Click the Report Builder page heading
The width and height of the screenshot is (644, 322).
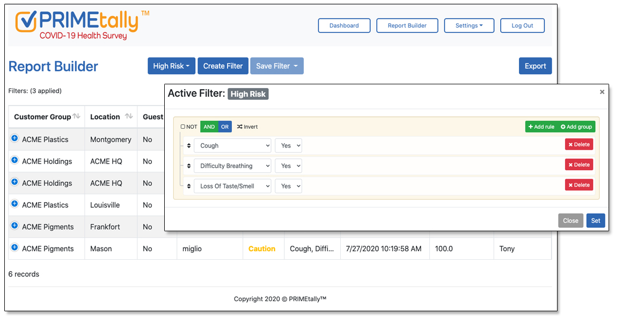53,67
